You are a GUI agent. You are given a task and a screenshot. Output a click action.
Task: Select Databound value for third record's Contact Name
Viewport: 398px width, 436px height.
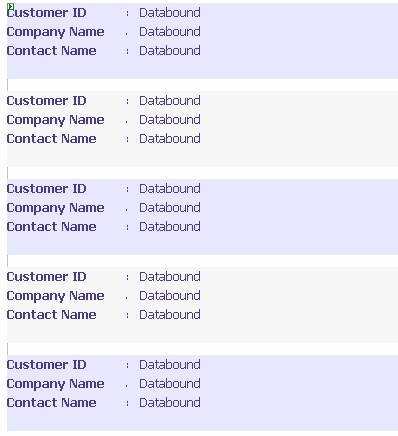[170, 227]
